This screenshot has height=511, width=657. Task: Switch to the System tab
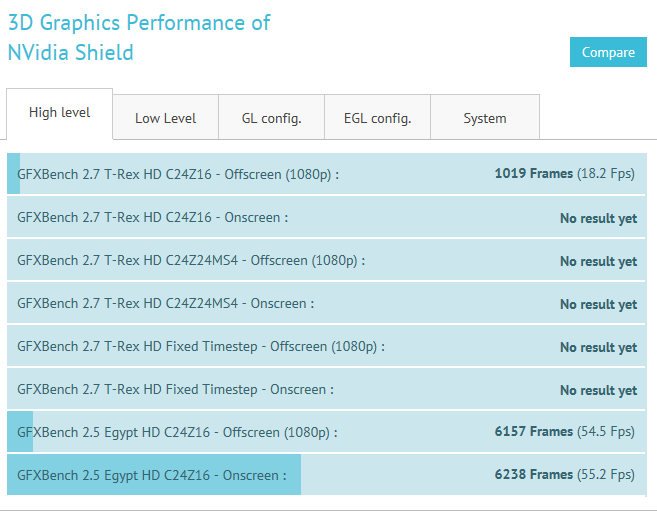(485, 118)
